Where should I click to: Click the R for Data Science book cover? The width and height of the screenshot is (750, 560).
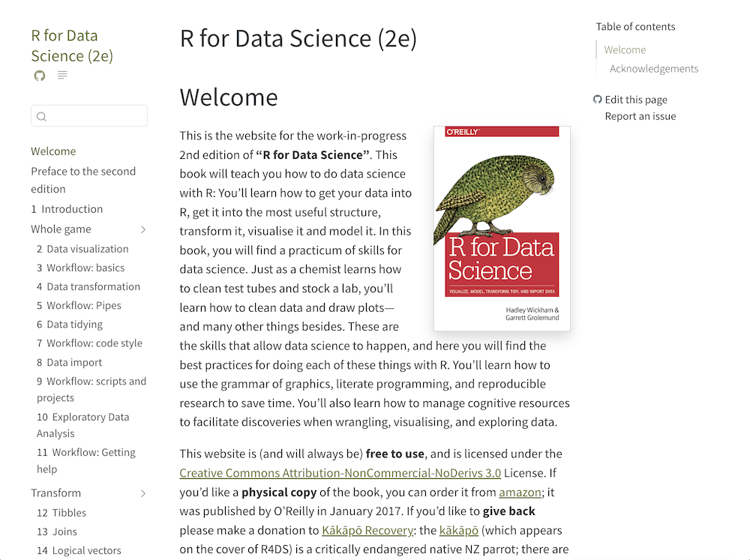point(502,228)
